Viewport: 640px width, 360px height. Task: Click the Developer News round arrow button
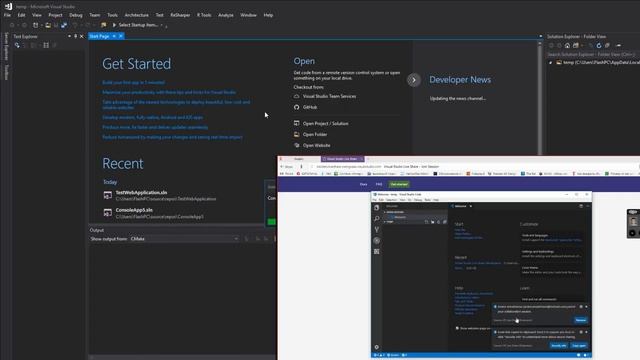coord(413,80)
